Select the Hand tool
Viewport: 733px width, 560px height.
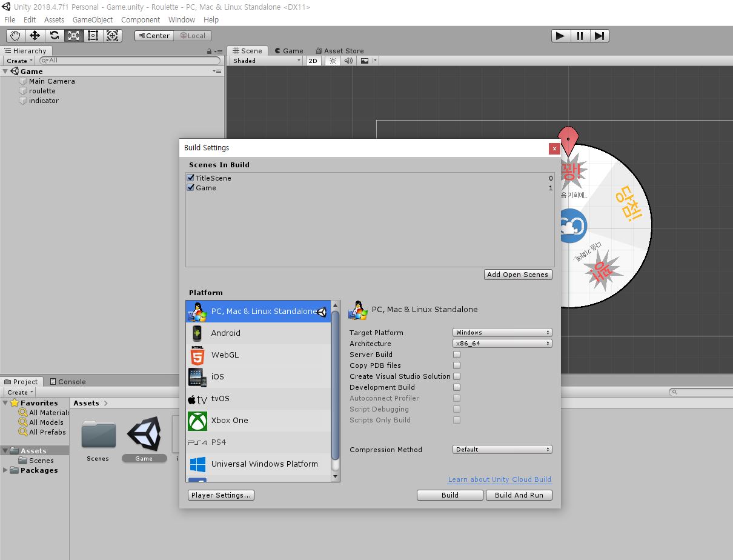(16, 36)
